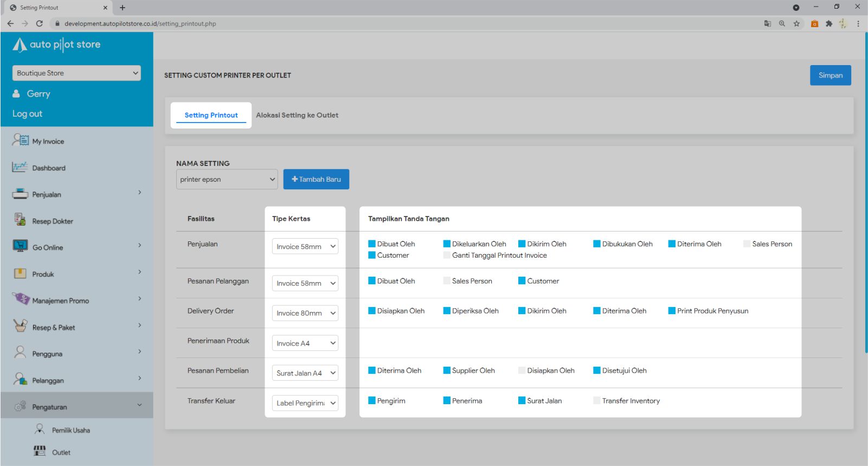Bookmark this page with star icon

(x=796, y=23)
